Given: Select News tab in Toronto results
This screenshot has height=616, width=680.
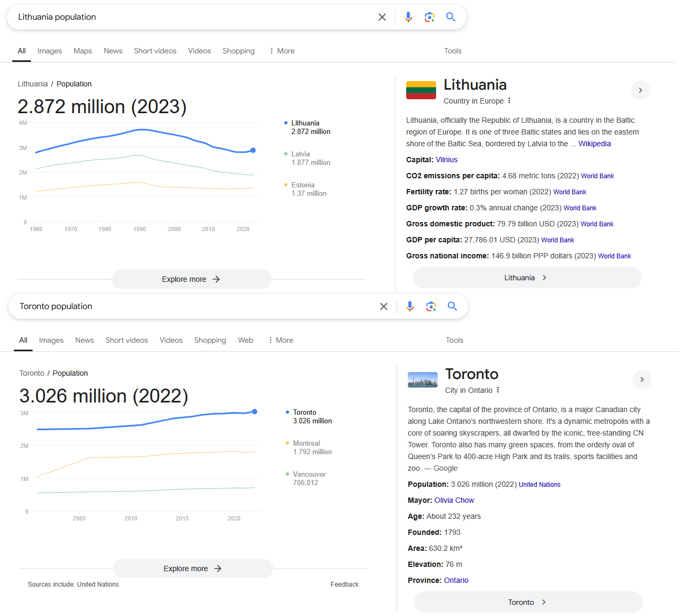Looking at the screenshot, I should click(84, 340).
